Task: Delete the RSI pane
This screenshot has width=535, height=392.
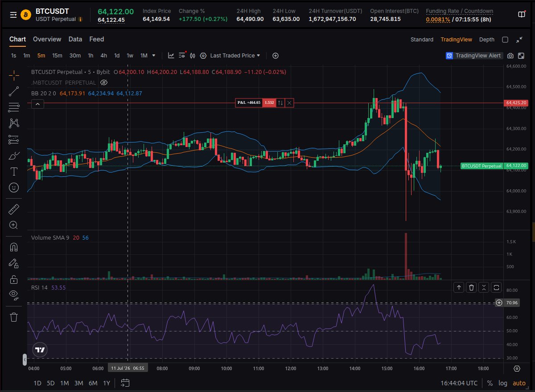Action: click(471, 288)
